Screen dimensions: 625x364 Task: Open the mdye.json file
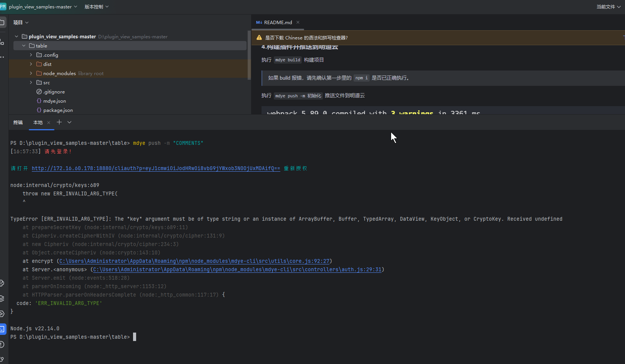(54, 101)
